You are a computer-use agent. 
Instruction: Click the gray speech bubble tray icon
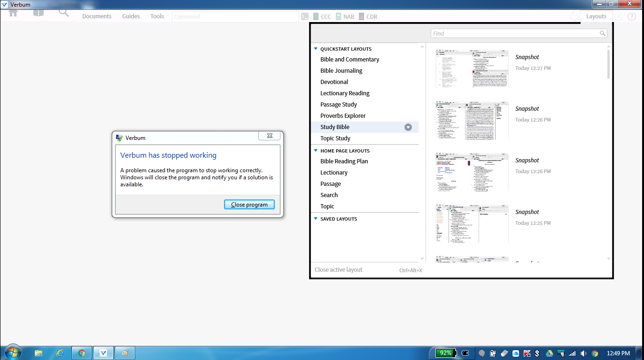click(481, 353)
